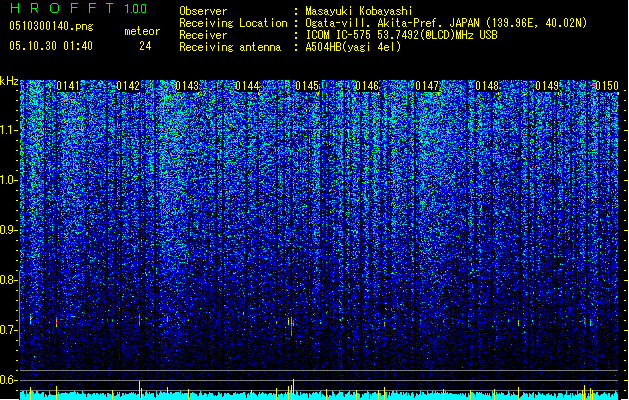Click the Observer name Masayuki Kobayashi
Screen dimensions: 629x400
point(359,11)
